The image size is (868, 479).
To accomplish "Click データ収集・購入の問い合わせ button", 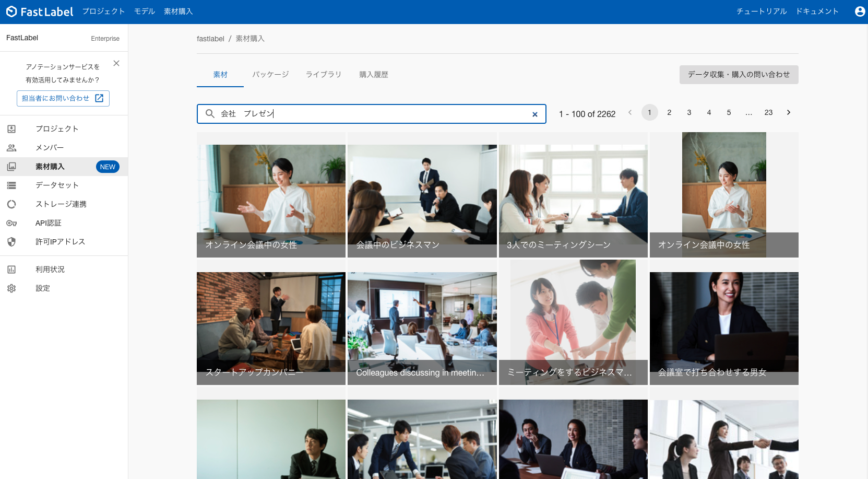I will click(x=739, y=75).
